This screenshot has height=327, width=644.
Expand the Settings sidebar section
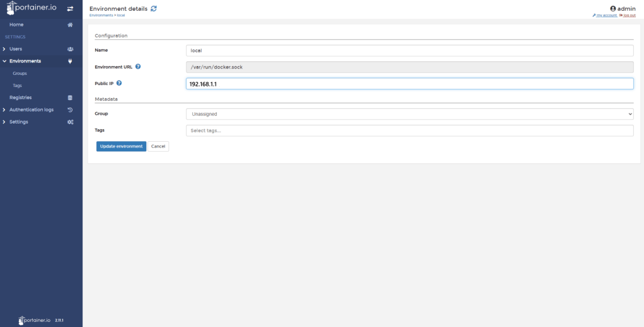[5, 122]
